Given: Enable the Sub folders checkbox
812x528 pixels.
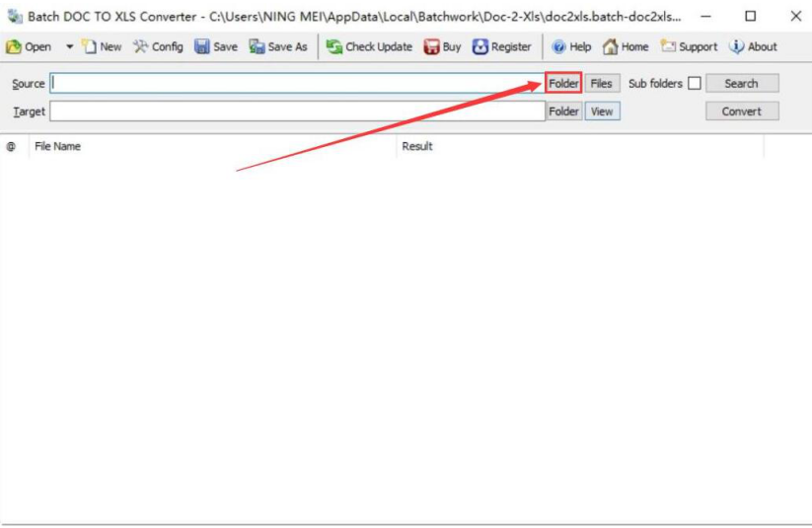Looking at the screenshot, I should click(x=695, y=84).
